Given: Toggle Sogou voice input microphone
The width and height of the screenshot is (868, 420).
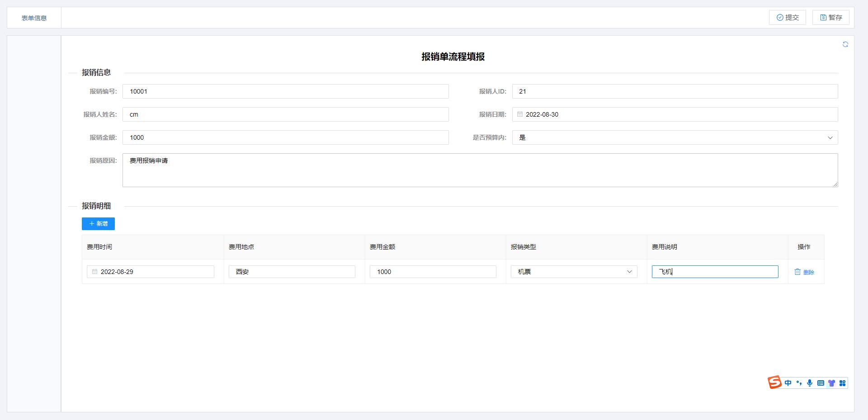Looking at the screenshot, I should point(809,383).
